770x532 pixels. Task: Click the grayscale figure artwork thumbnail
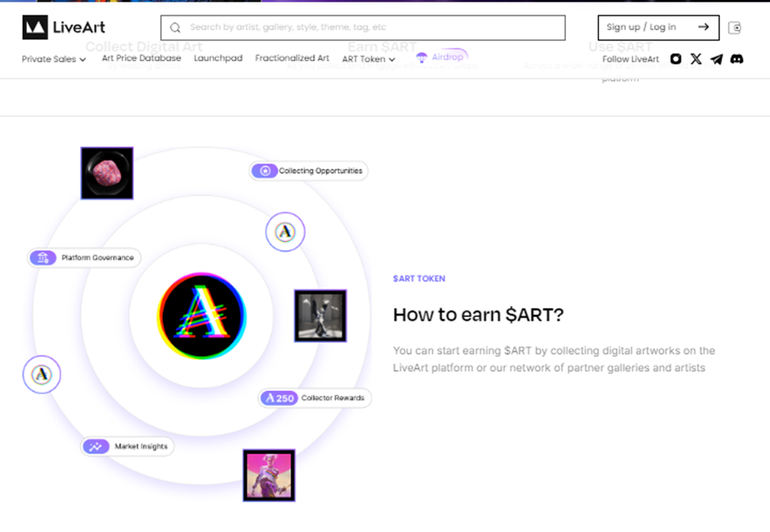(320, 315)
